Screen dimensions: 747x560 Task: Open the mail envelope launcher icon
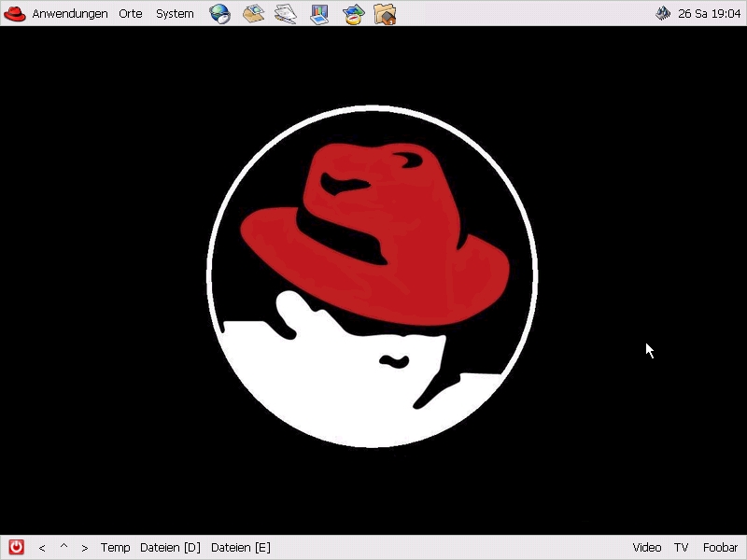(x=253, y=13)
